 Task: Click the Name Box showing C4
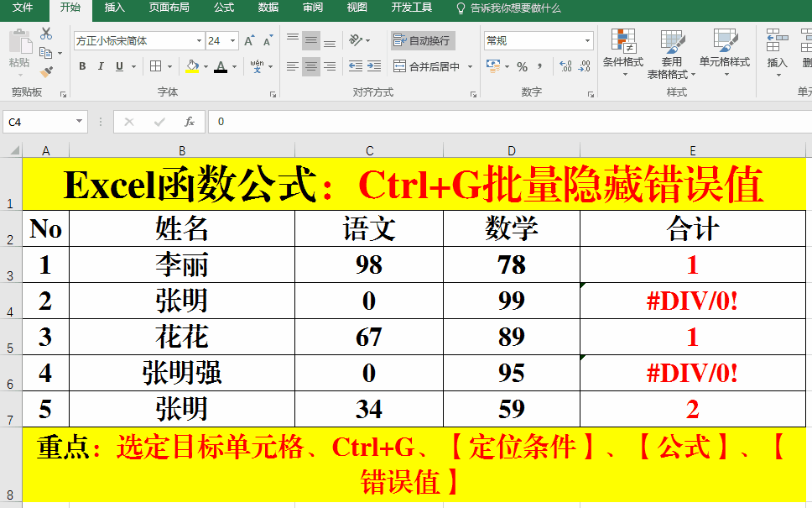point(39,122)
